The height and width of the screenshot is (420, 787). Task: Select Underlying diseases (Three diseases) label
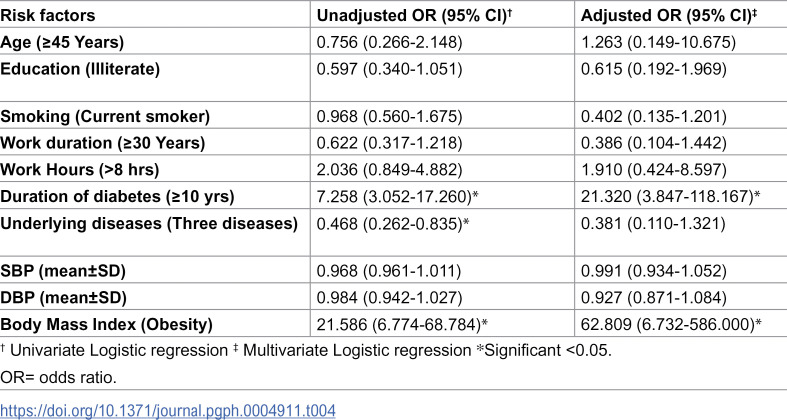[149, 223]
